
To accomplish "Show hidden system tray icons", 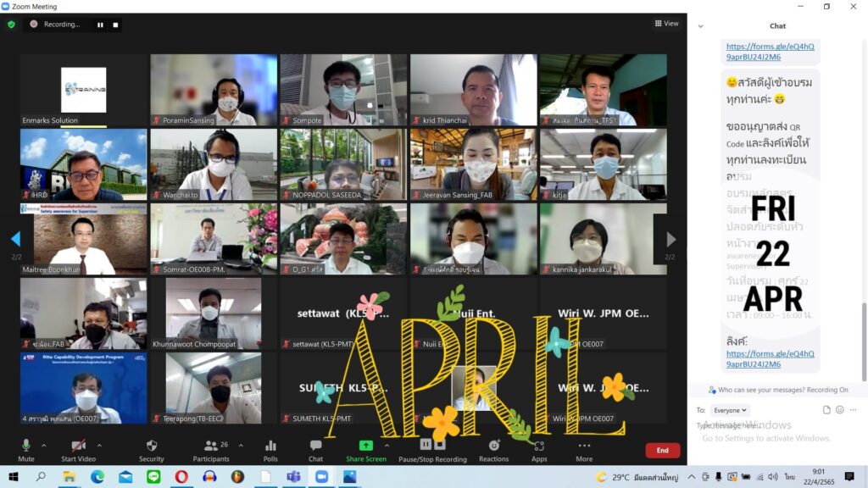I will tap(692, 476).
